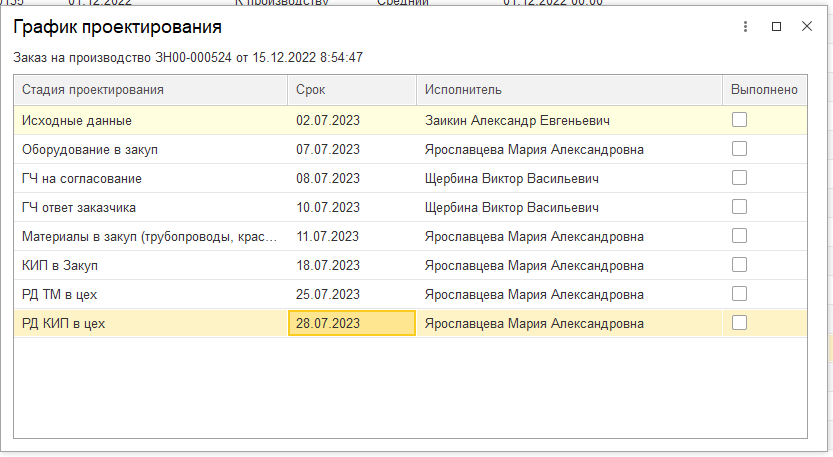Toggle Выполнено checkbox for РД ТМ в цех

(x=739, y=294)
